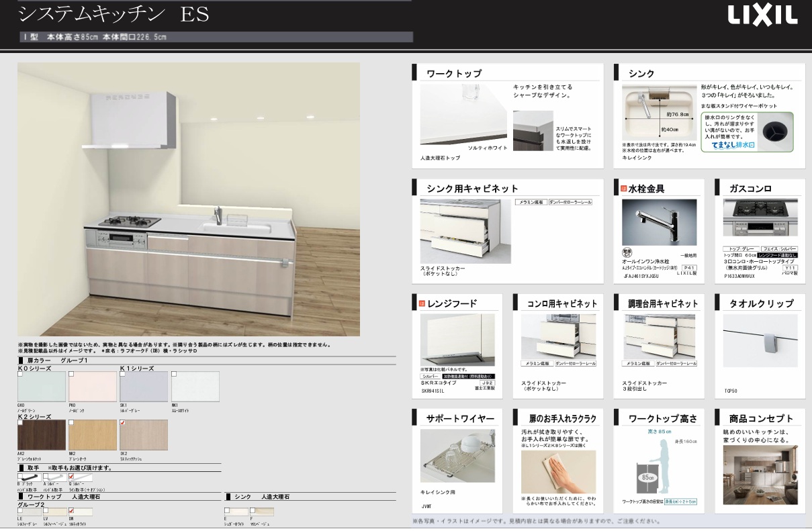
Task: Click the orange mark beside 水栓金具
Action: pos(624,189)
